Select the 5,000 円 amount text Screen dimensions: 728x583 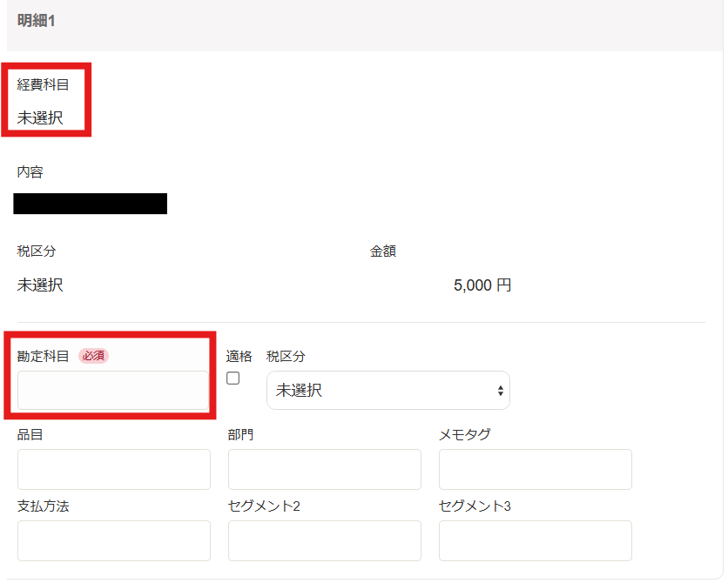pos(482,285)
